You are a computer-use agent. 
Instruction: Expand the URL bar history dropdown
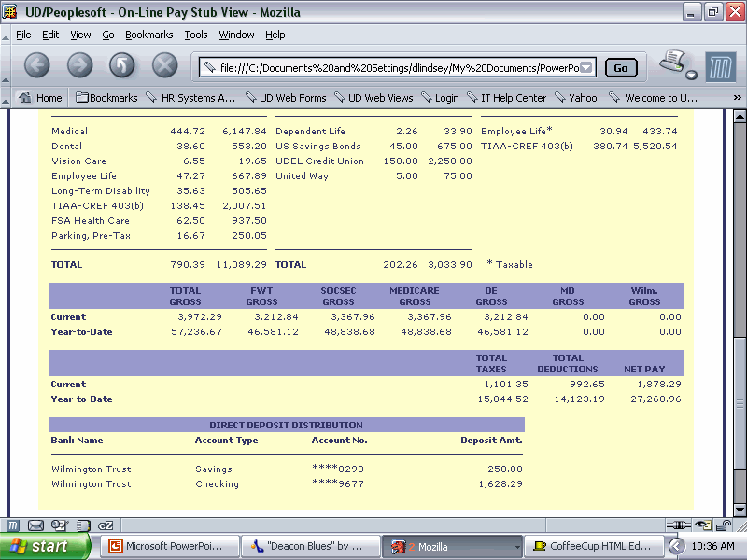[x=586, y=68]
